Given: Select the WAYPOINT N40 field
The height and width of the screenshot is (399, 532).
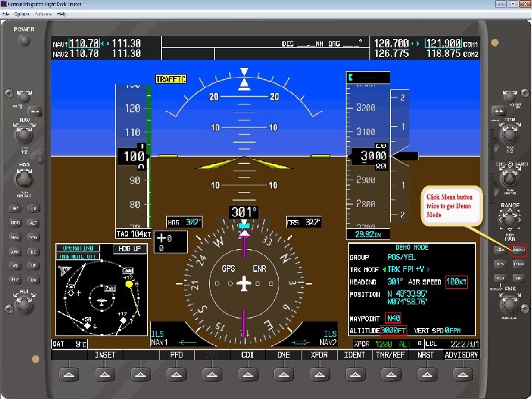Looking at the screenshot, I should (x=393, y=318).
